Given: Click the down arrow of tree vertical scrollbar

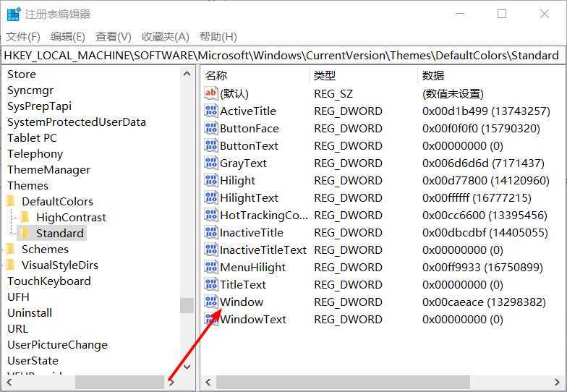Looking at the screenshot, I should click(187, 366).
